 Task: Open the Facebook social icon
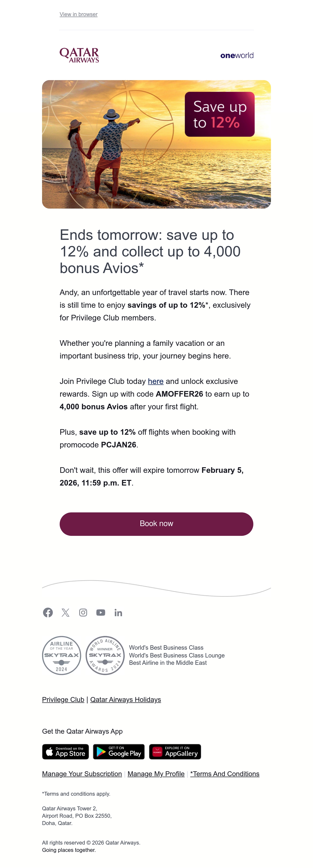[x=48, y=612]
